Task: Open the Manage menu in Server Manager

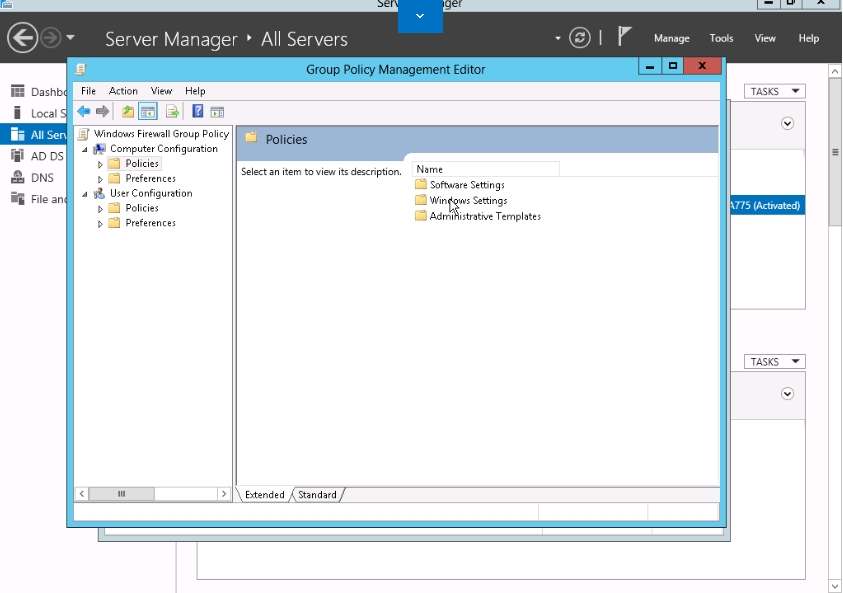Action: (x=671, y=38)
